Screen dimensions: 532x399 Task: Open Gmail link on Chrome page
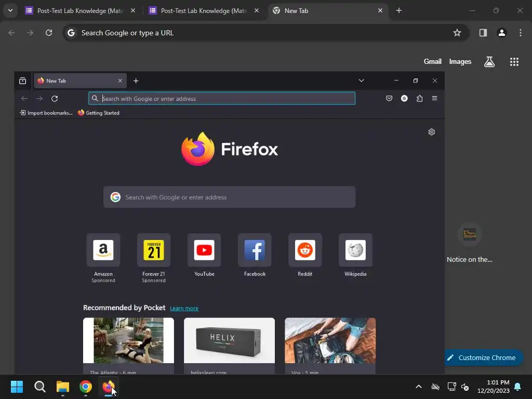point(432,61)
